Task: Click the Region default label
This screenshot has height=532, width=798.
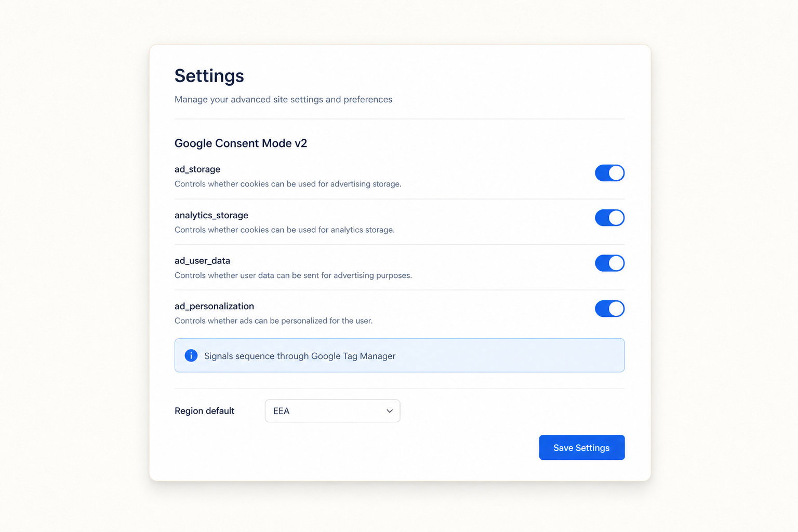Action: coord(205,411)
